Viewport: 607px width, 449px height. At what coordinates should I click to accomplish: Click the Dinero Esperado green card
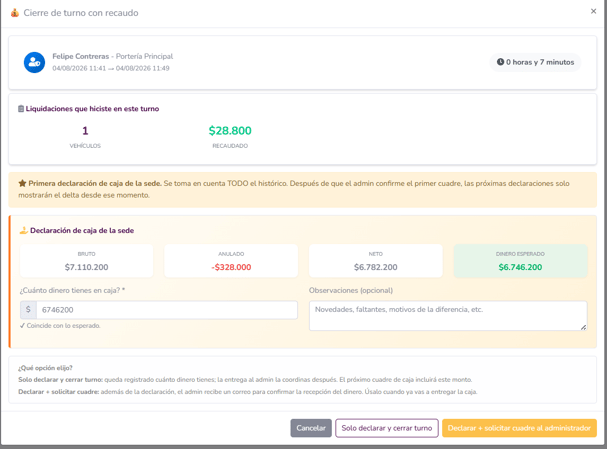pos(520,260)
